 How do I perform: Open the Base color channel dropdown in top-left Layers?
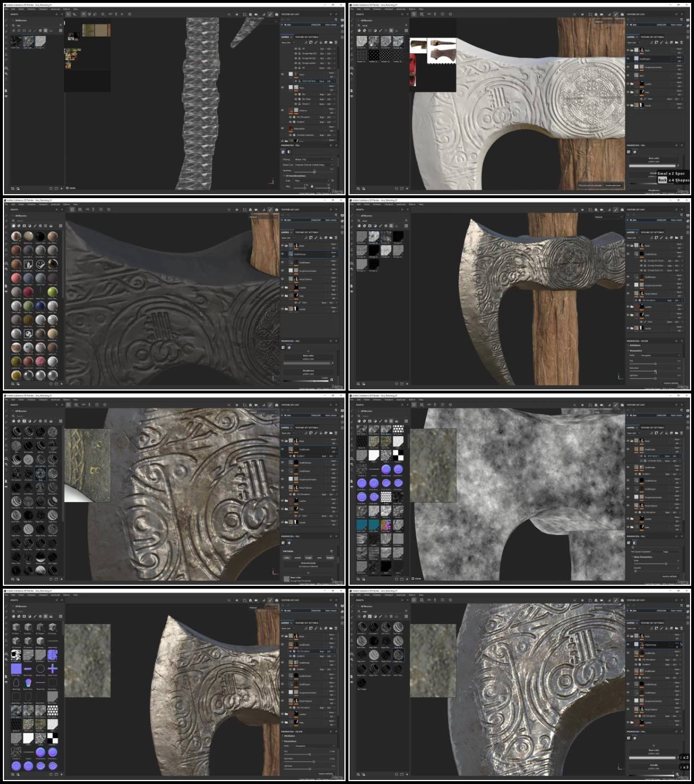tap(287, 42)
